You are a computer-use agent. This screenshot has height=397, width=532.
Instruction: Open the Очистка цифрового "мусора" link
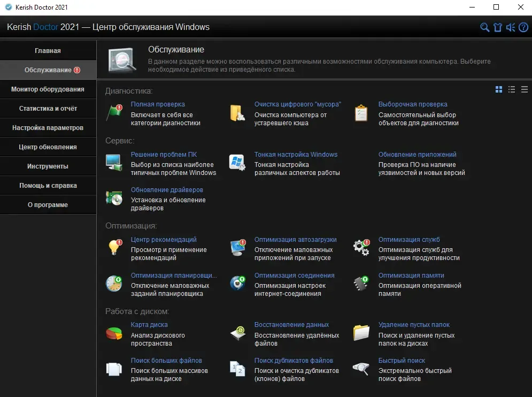pyautogui.click(x=298, y=104)
